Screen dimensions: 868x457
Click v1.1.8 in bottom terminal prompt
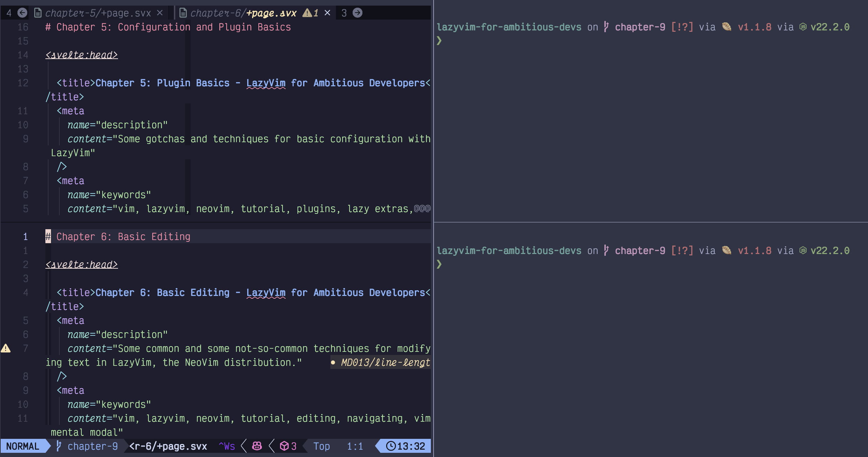click(755, 251)
